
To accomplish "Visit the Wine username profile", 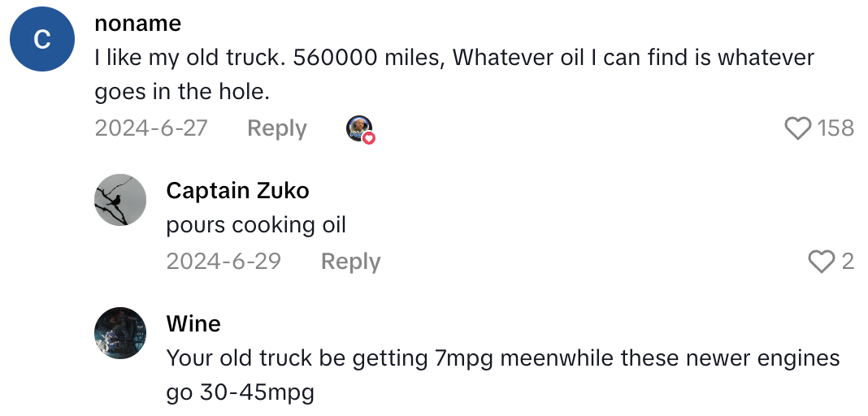I will coord(193,323).
